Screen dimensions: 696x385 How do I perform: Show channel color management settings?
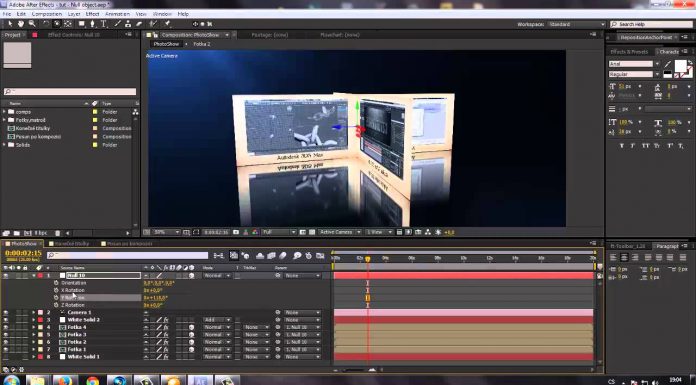pos(255,232)
